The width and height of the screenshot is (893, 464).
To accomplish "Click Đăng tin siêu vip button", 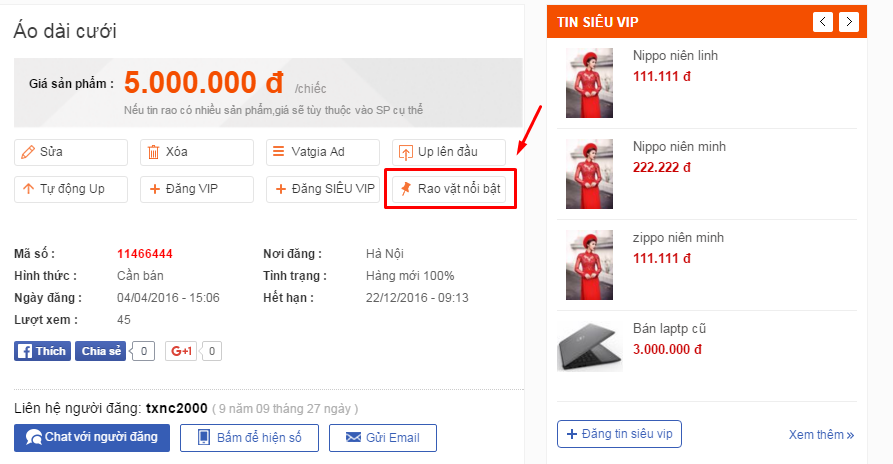I will (619, 434).
